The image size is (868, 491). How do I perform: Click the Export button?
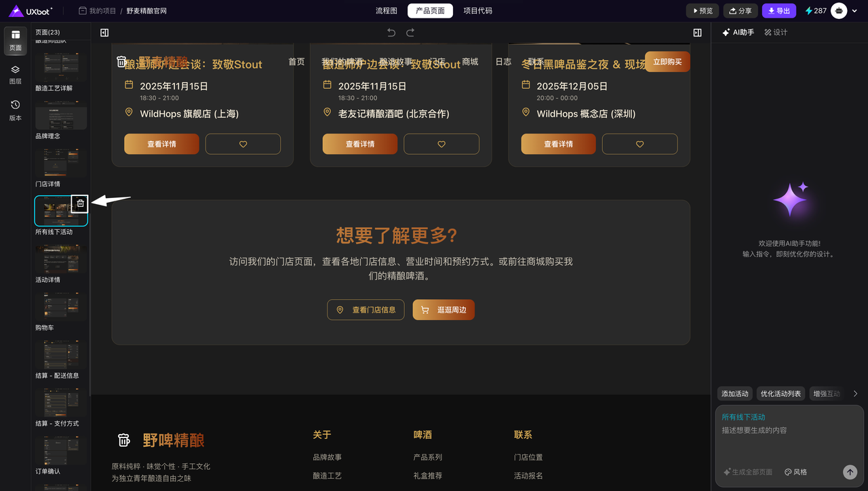pos(778,11)
